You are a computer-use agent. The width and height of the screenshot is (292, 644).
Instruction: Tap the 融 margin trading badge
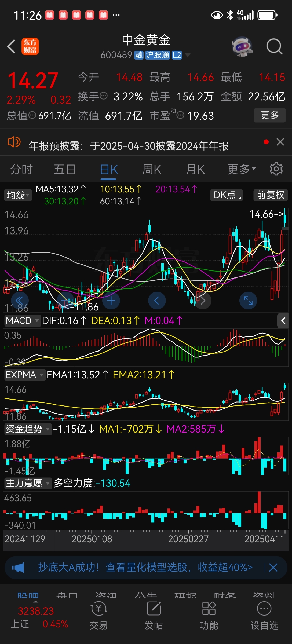[x=139, y=55]
